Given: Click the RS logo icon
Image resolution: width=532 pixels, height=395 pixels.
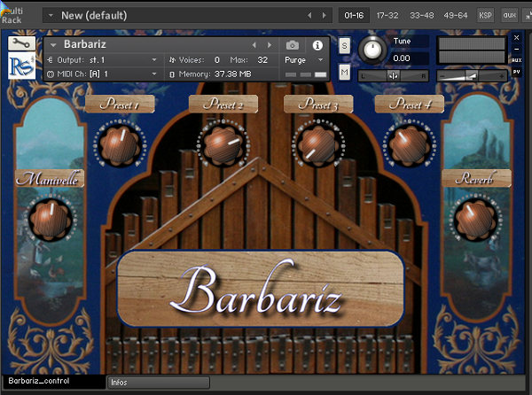Looking at the screenshot, I should 21,66.
